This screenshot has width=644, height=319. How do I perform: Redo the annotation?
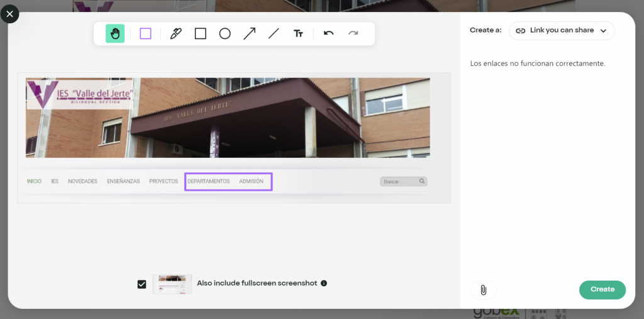(353, 33)
